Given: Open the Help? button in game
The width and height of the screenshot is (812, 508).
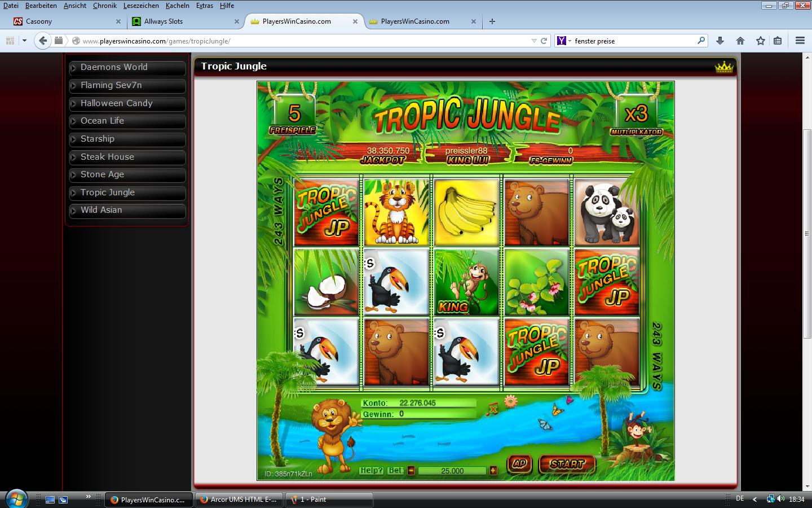Looking at the screenshot, I should [x=372, y=470].
